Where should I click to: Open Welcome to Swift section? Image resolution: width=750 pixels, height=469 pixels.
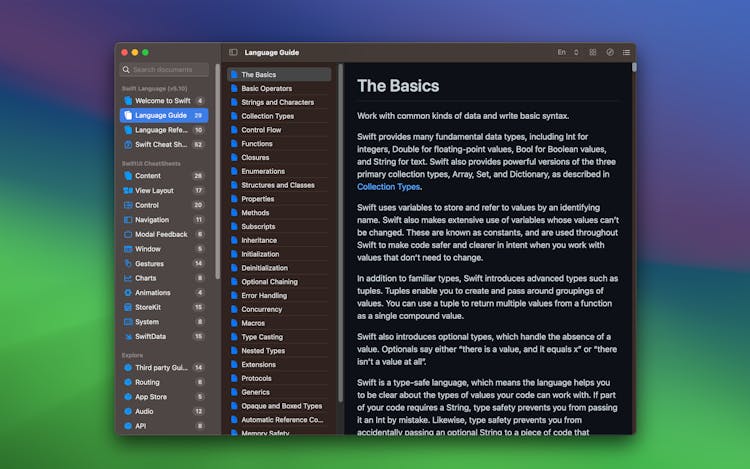[162, 101]
